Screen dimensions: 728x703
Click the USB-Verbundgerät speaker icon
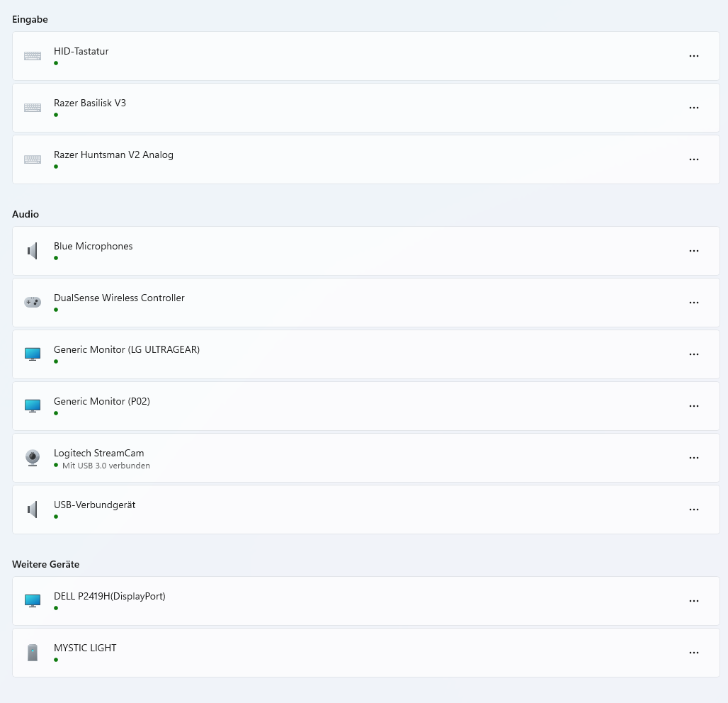(x=33, y=510)
